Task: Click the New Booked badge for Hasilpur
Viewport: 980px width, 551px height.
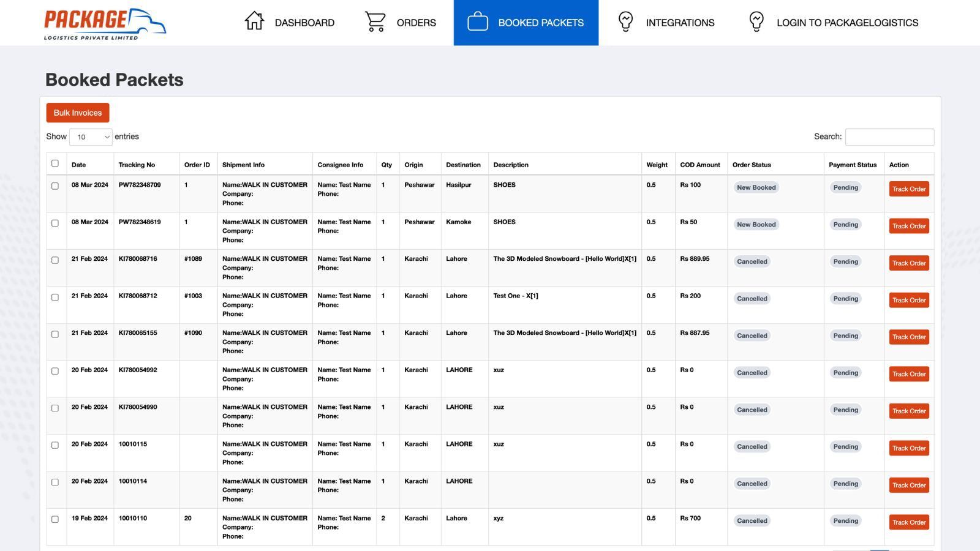Action: (x=756, y=187)
